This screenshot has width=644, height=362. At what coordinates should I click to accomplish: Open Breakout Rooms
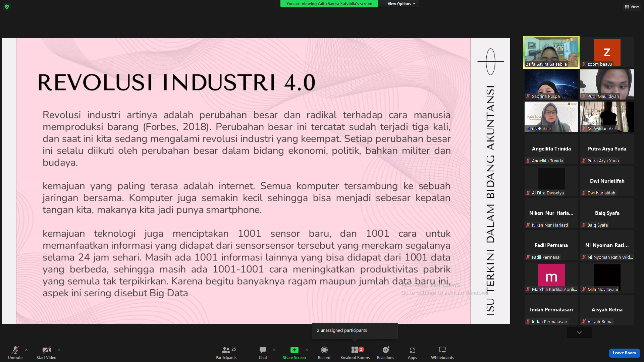pos(355,353)
